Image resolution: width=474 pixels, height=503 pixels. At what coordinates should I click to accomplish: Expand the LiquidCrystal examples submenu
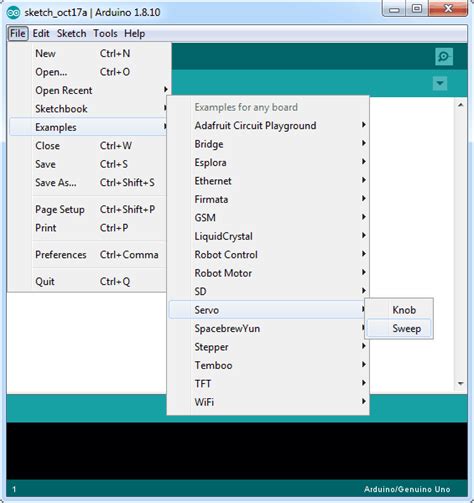click(x=268, y=236)
